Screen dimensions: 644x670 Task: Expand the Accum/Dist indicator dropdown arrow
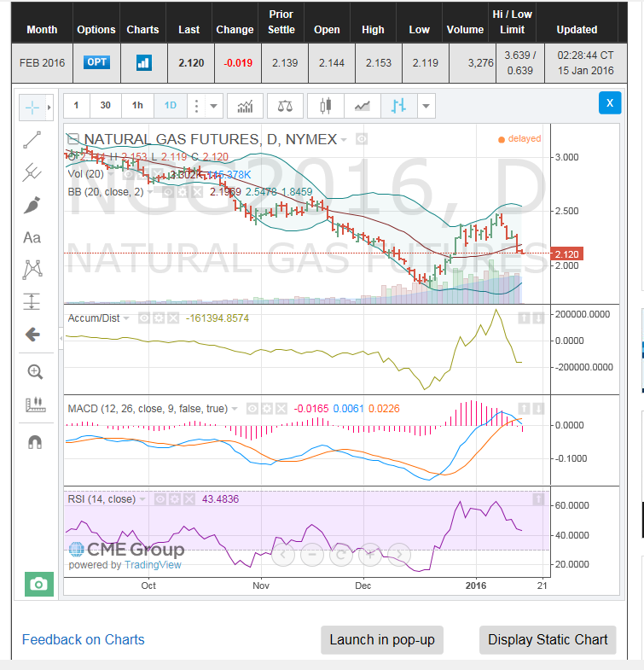coord(127,318)
